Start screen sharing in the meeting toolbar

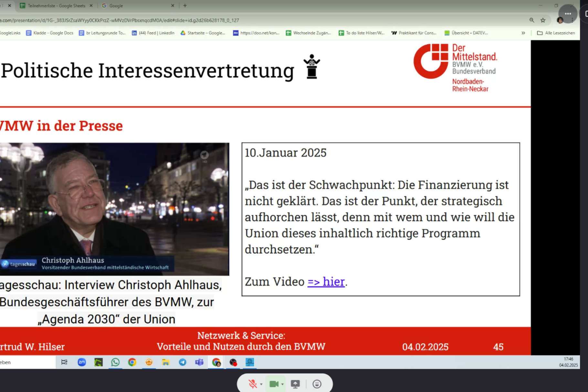[295, 384]
